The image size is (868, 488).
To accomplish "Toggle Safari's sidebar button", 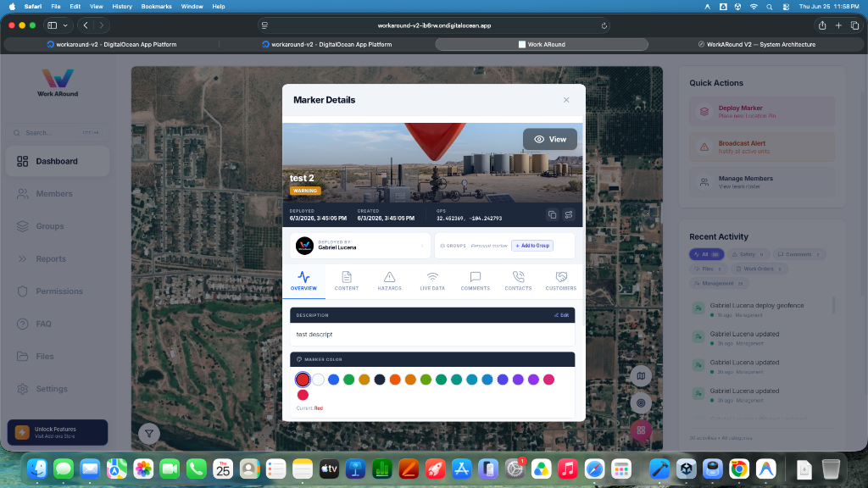I will [x=53, y=25].
